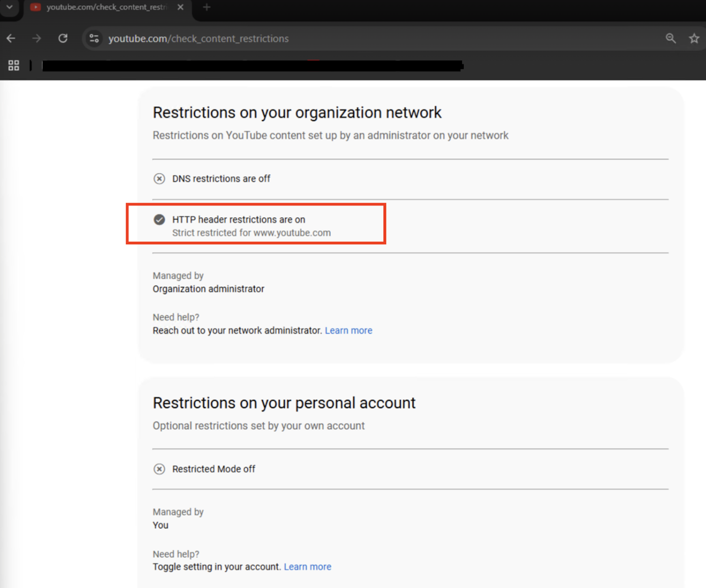Reload the page with the refresh icon
Screen dimensions: 706x588
63,38
